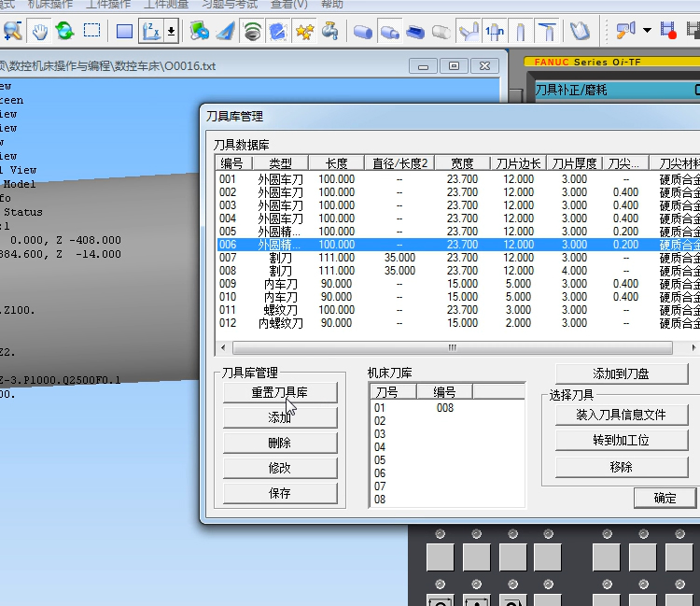The image size is (700, 606).
Task: Click the 添加到刀盘 button
Action: (622, 373)
